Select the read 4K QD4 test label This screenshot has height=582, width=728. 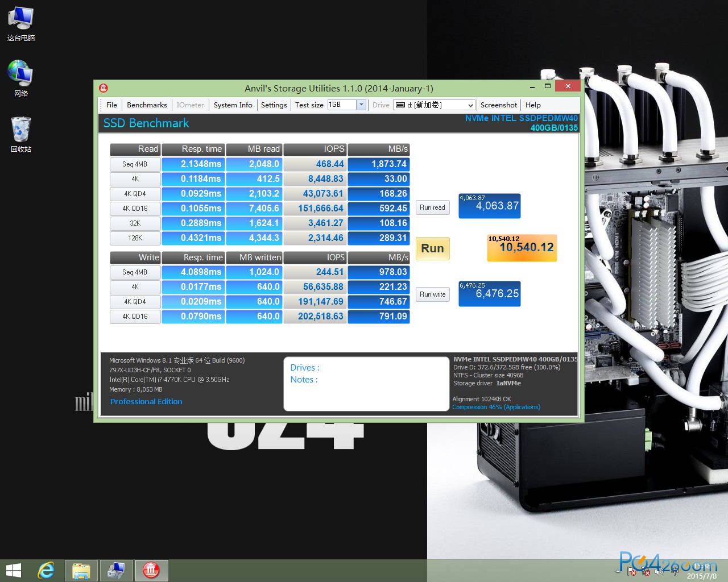(x=135, y=194)
